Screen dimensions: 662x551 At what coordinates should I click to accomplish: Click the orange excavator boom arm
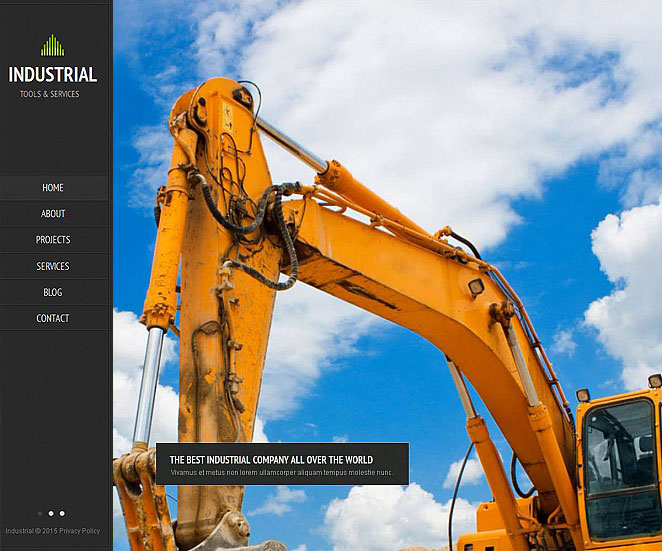tap(400, 260)
